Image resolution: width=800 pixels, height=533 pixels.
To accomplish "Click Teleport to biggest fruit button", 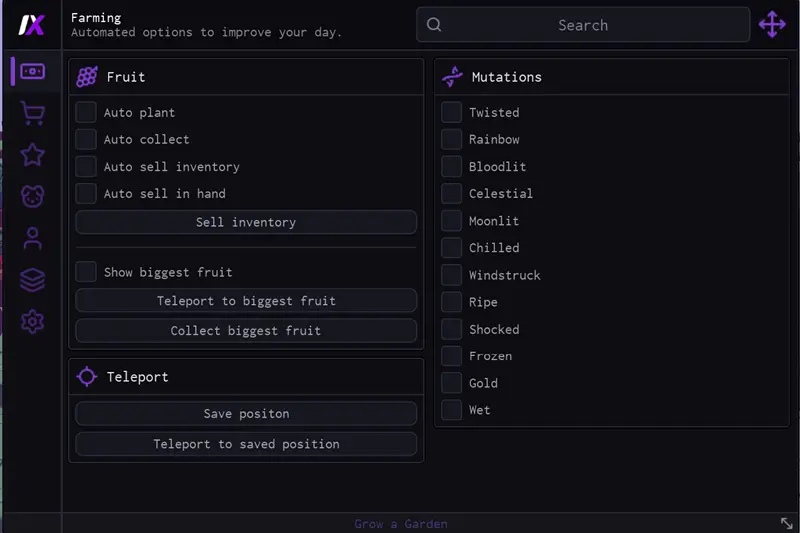I will pos(246,301).
